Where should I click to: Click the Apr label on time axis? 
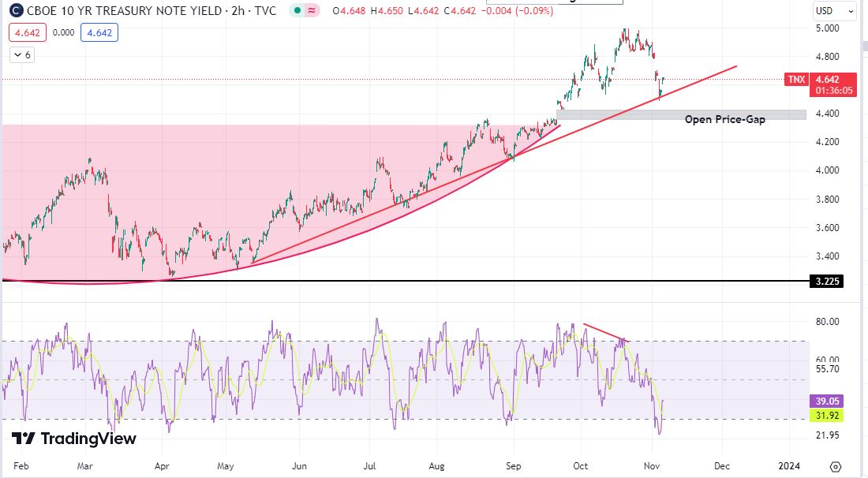(x=162, y=466)
